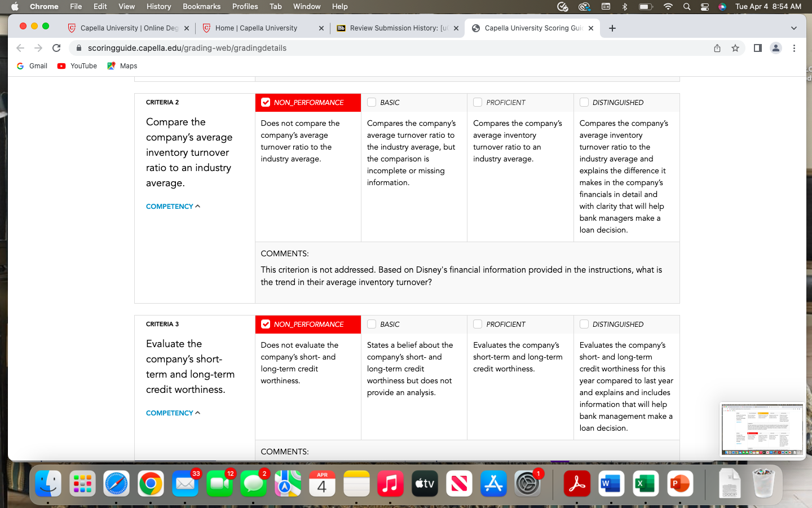The image size is (812, 508).
Task: Check the BASIC box for Criteria 2
Action: pyautogui.click(x=372, y=102)
